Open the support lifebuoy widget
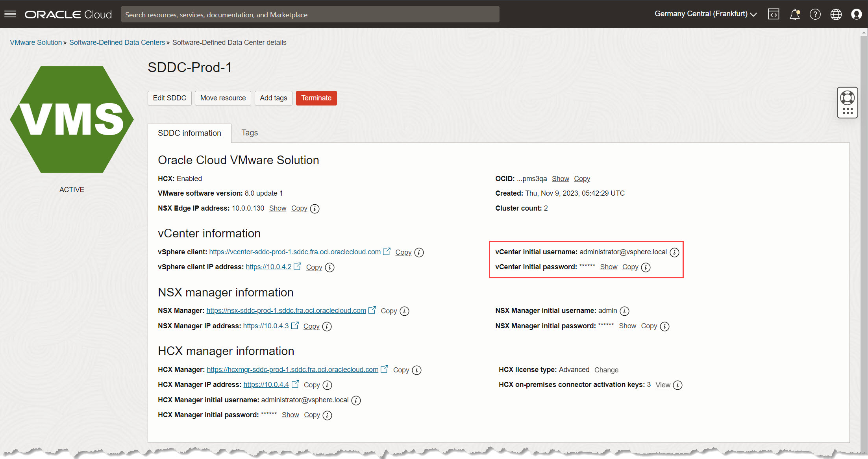The width and height of the screenshot is (868, 459). tap(848, 102)
